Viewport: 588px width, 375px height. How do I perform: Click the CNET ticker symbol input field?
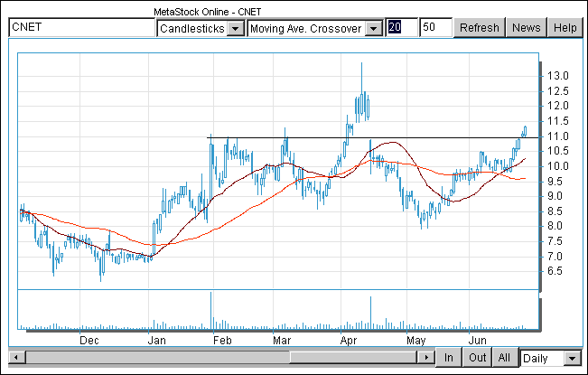pyautogui.click(x=82, y=27)
